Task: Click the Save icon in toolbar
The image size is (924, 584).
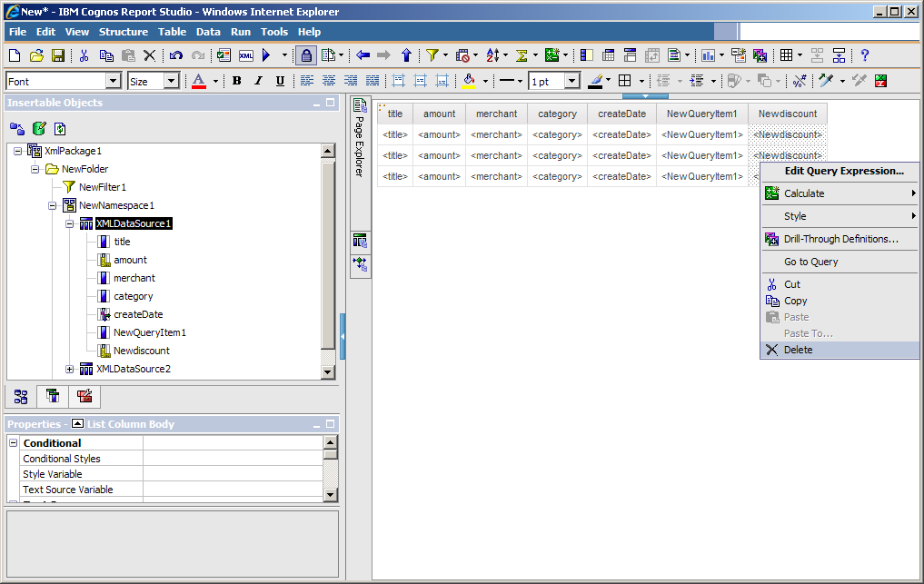Action: (x=57, y=55)
